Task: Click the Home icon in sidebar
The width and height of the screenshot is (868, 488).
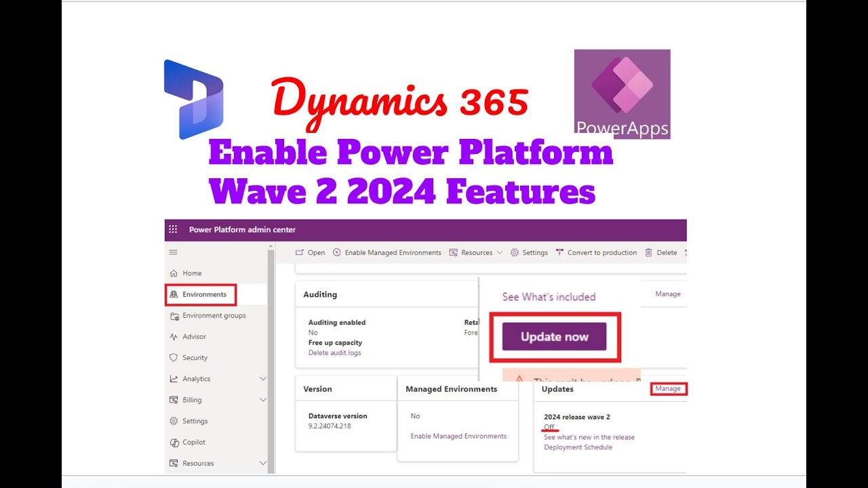Action: pos(174,273)
